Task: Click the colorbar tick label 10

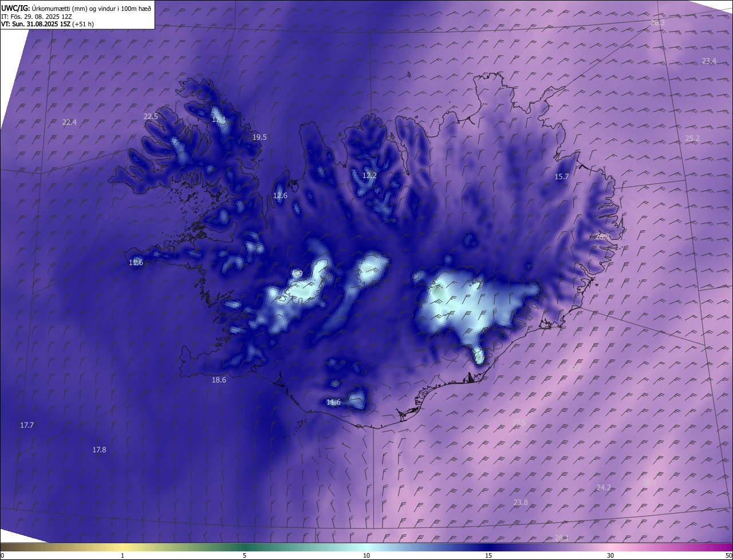Action: click(366, 555)
